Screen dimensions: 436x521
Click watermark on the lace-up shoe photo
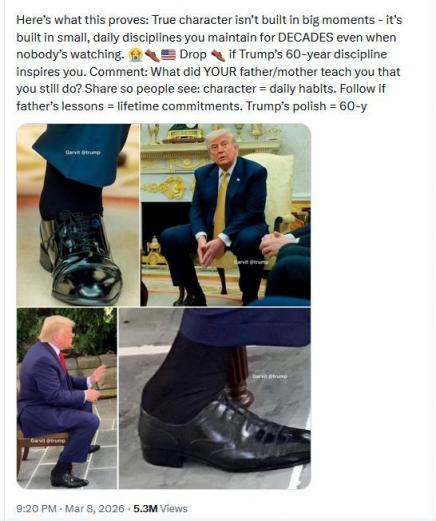click(x=269, y=376)
